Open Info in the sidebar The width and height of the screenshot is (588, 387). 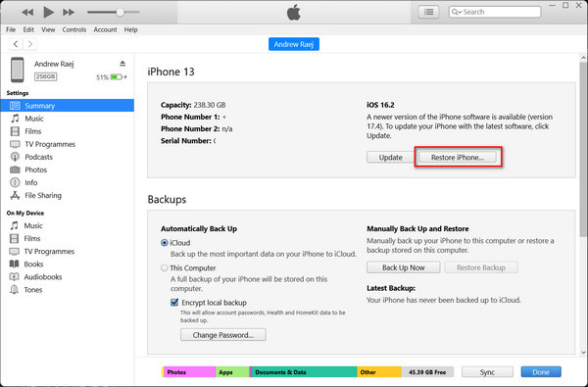(x=67, y=182)
